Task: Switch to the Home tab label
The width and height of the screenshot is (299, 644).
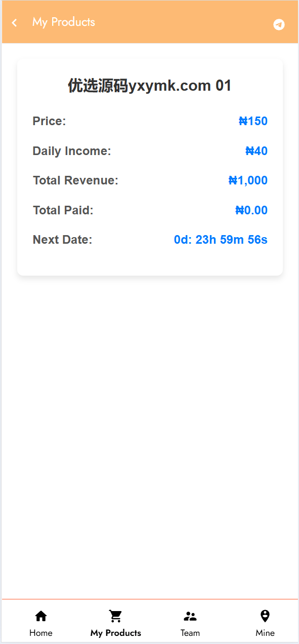Action: click(41, 633)
